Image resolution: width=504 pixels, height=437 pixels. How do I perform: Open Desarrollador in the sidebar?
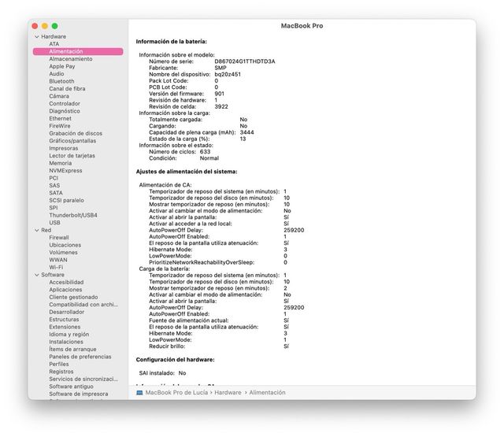coord(66,312)
